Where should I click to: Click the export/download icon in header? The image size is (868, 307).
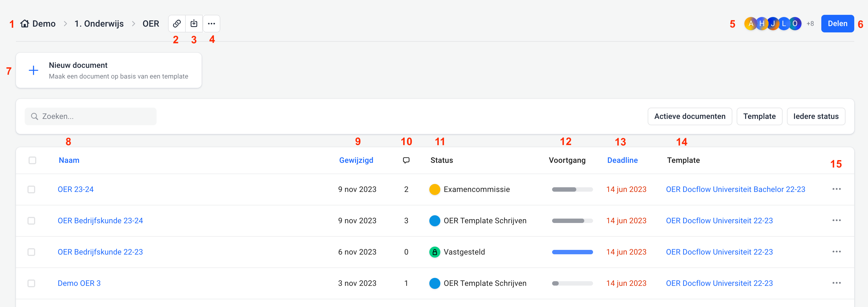tap(194, 24)
